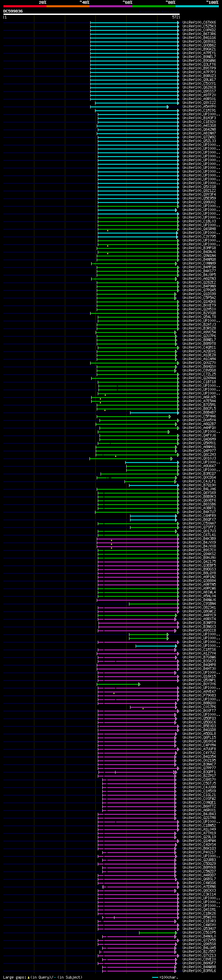Select the query name DC599836
Viewport: 222px width, 980px height.
point(13,11)
